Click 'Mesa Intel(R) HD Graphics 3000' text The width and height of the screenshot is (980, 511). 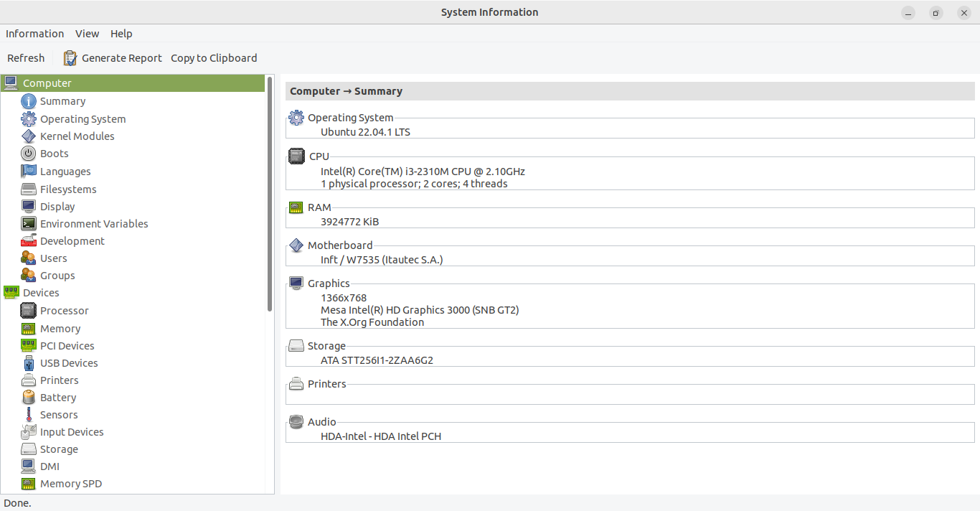420,310
